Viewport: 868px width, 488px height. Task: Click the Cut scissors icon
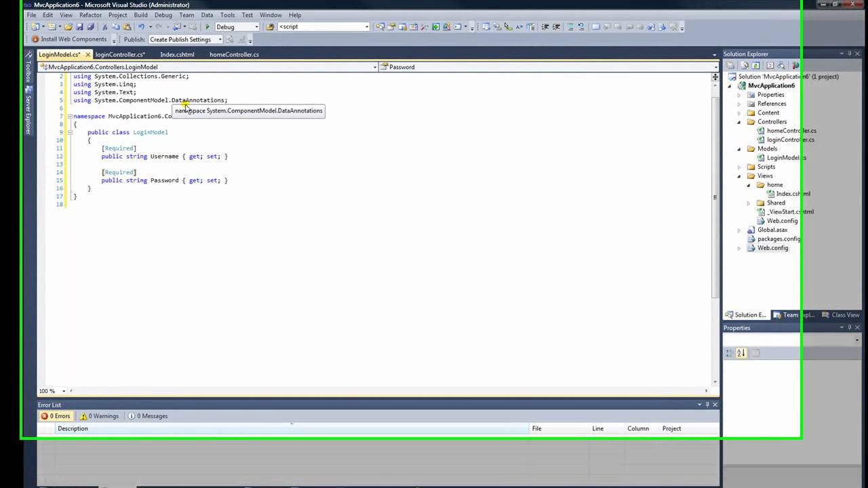pos(105,26)
